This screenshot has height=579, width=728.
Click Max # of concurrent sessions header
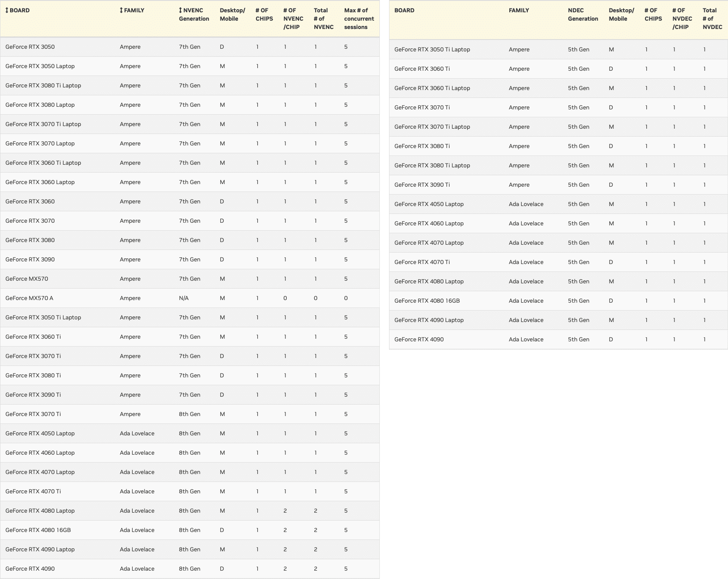[x=359, y=18]
